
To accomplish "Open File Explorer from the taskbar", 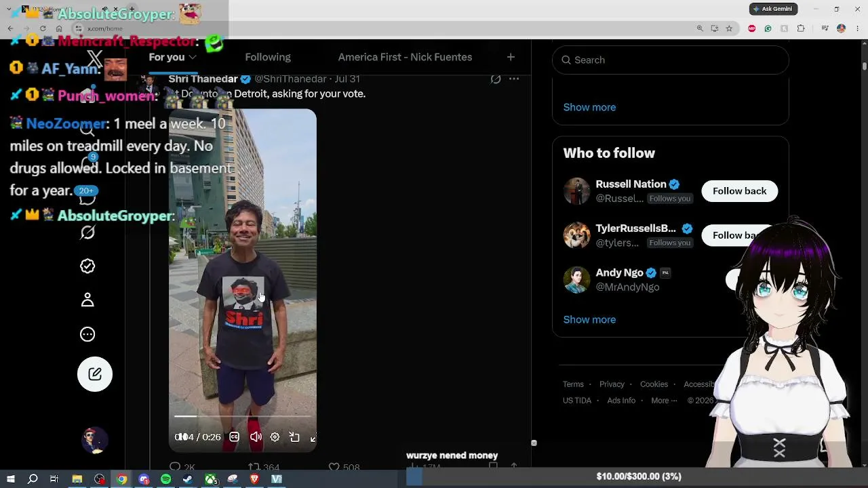I will [x=77, y=479].
